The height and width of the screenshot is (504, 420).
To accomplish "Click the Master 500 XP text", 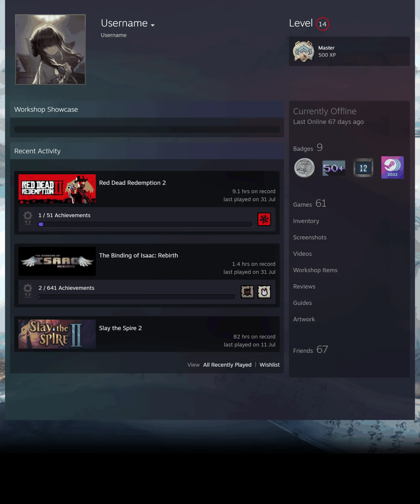I will 327,51.
